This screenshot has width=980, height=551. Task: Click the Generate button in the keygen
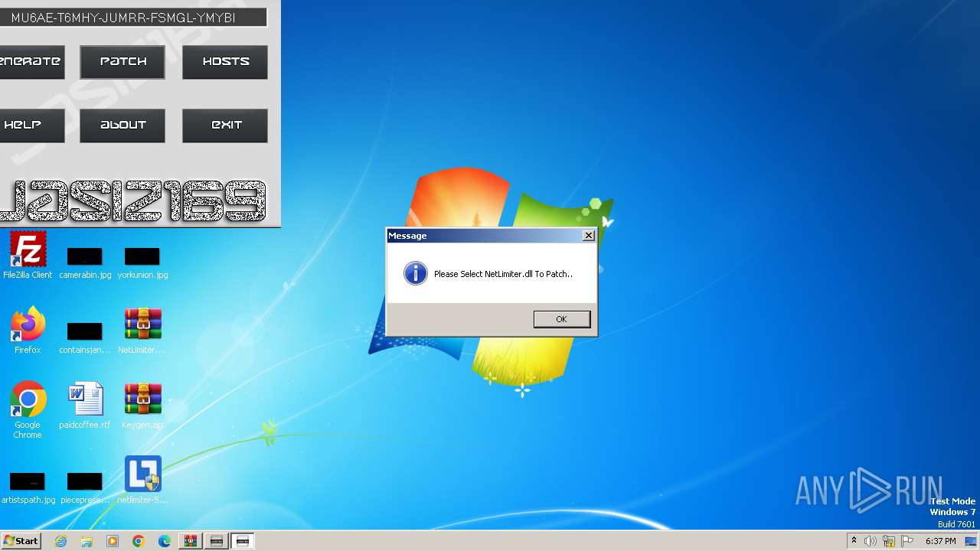[x=31, y=61]
